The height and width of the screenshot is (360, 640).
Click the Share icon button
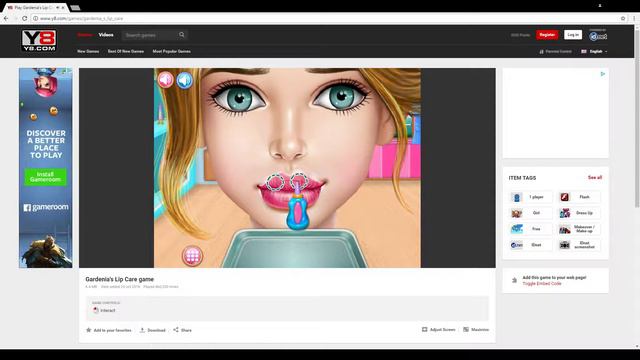point(176,329)
